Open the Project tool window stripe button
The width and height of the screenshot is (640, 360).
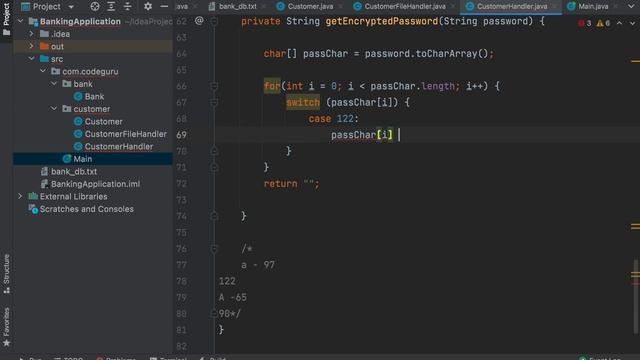click(x=6, y=18)
